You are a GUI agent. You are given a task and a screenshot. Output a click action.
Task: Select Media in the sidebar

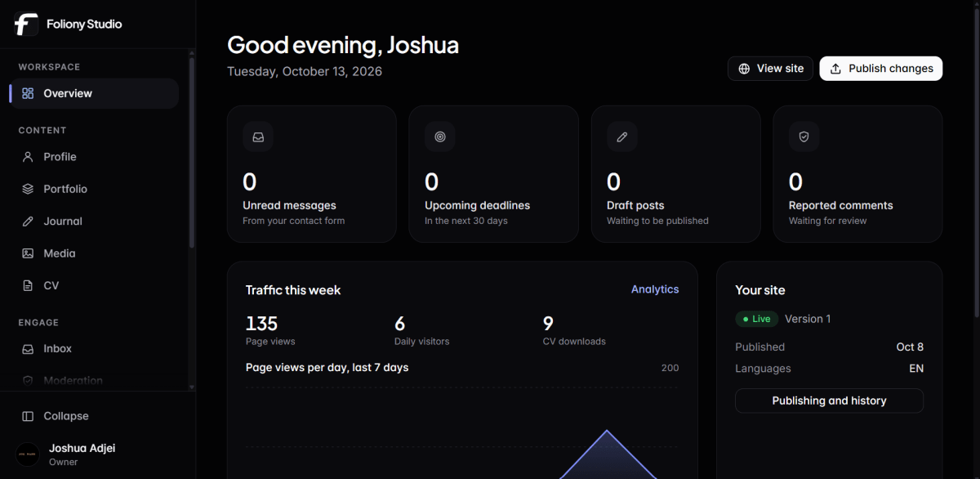pyautogui.click(x=94, y=253)
